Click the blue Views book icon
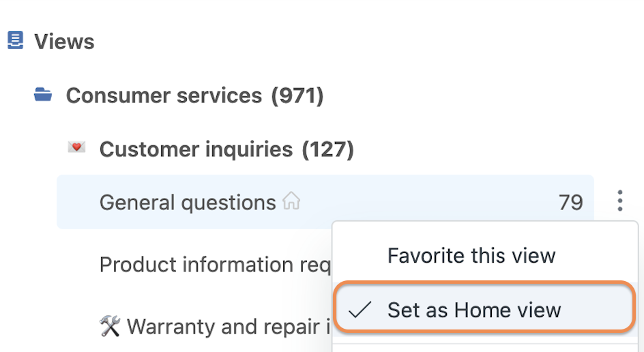This screenshot has height=352, width=644. click(x=15, y=41)
